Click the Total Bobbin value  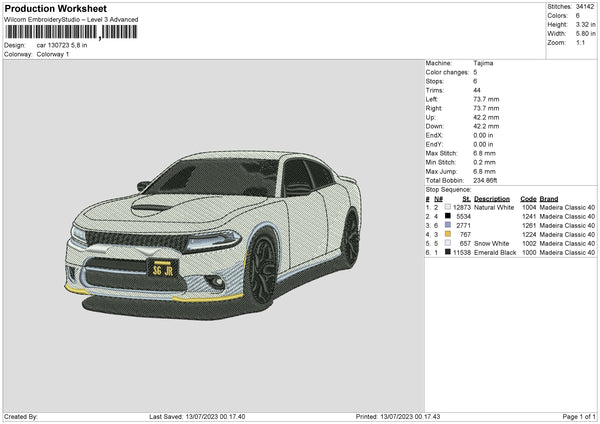(x=487, y=180)
